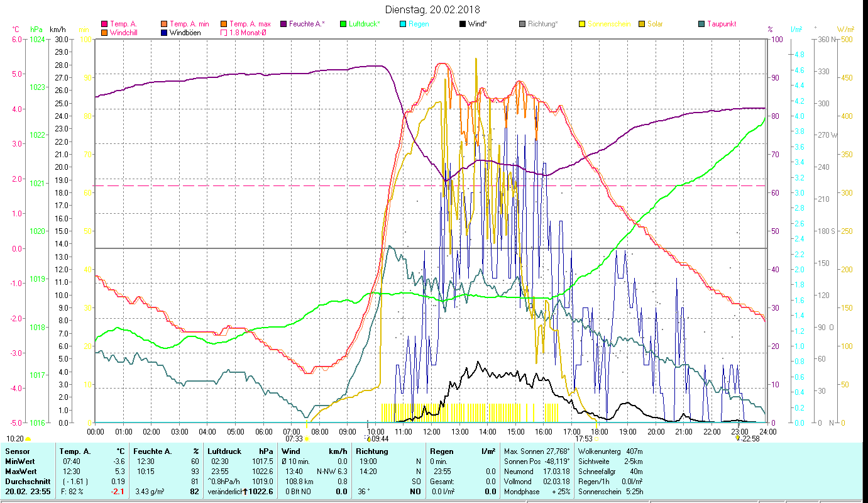This screenshot has width=868, height=503.
Task: Click the Feuchte A.* legend label
Action: 307,24
